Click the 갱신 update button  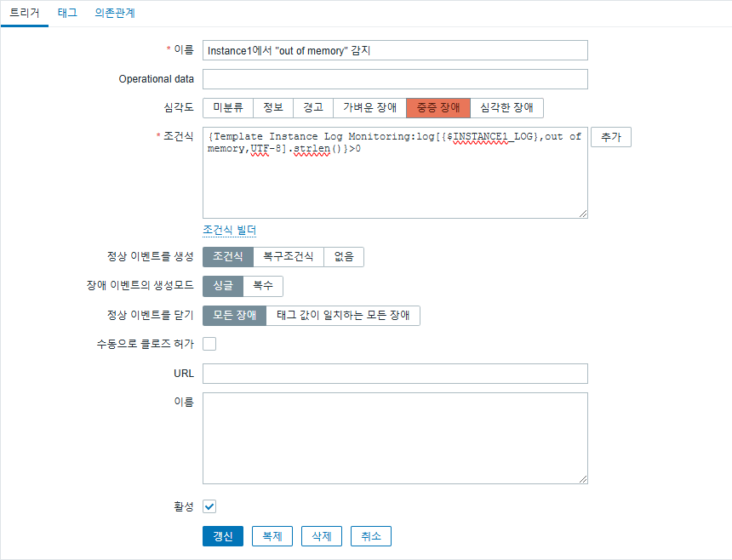(x=223, y=536)
